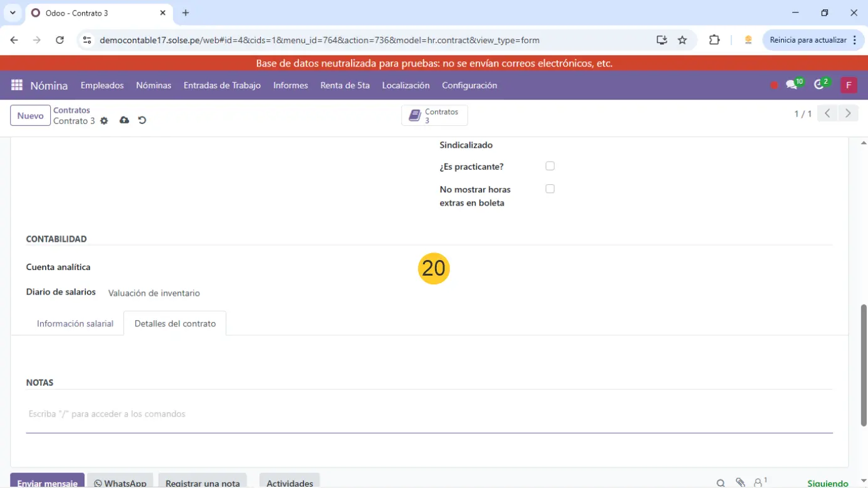The height and width of the screenshot is (488, 868).
Task: Open the conversations message icon
Action: point(792,85)
